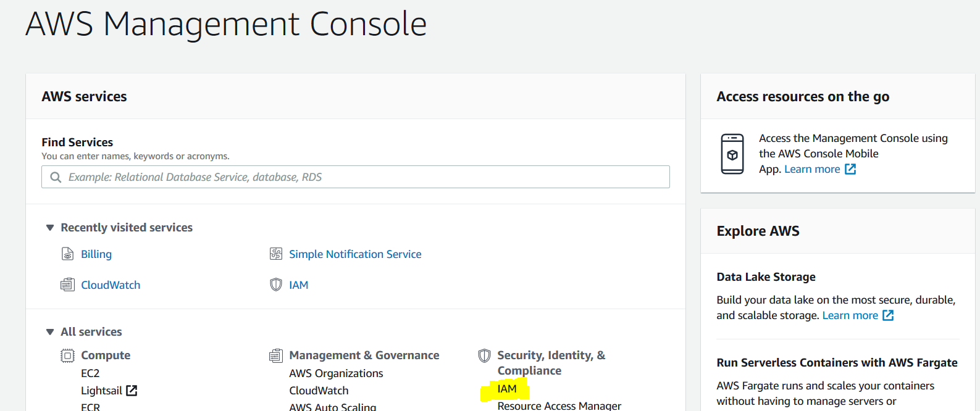Click the CloudWatch icon in recently visited
980x411 pixels.
pos(67,284)
